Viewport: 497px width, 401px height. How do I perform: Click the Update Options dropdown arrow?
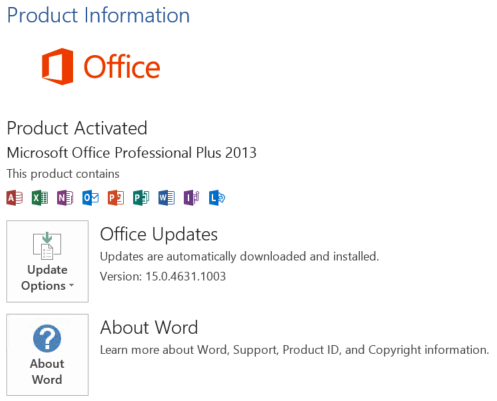[x=71, y=286]
